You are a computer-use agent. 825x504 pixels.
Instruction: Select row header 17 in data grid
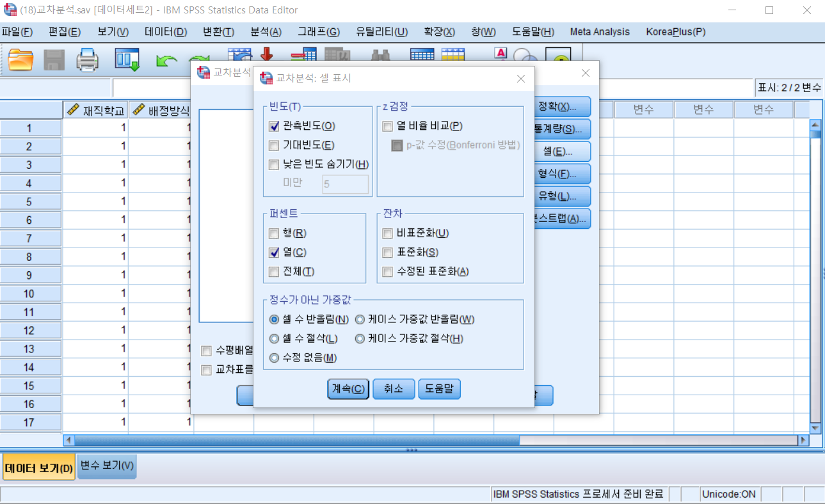[31, 422]
